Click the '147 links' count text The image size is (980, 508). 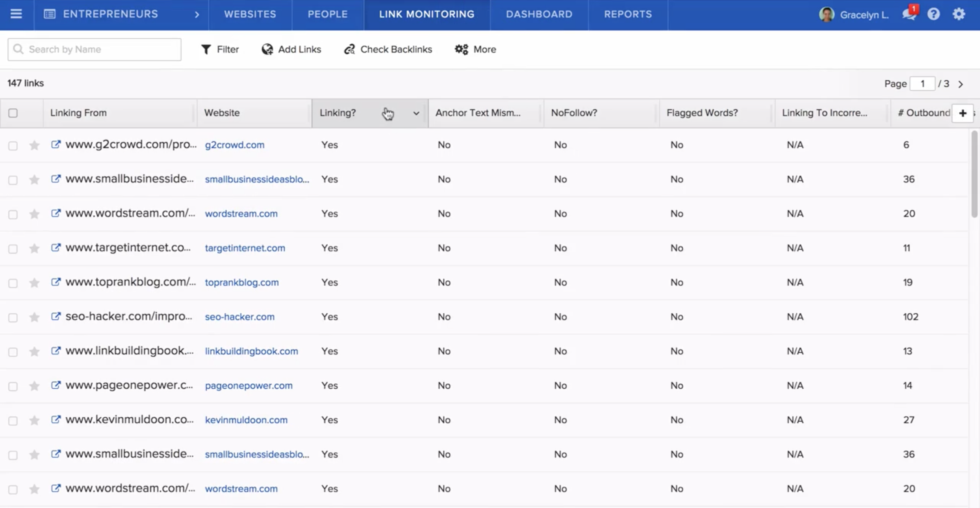coord(26,83)
